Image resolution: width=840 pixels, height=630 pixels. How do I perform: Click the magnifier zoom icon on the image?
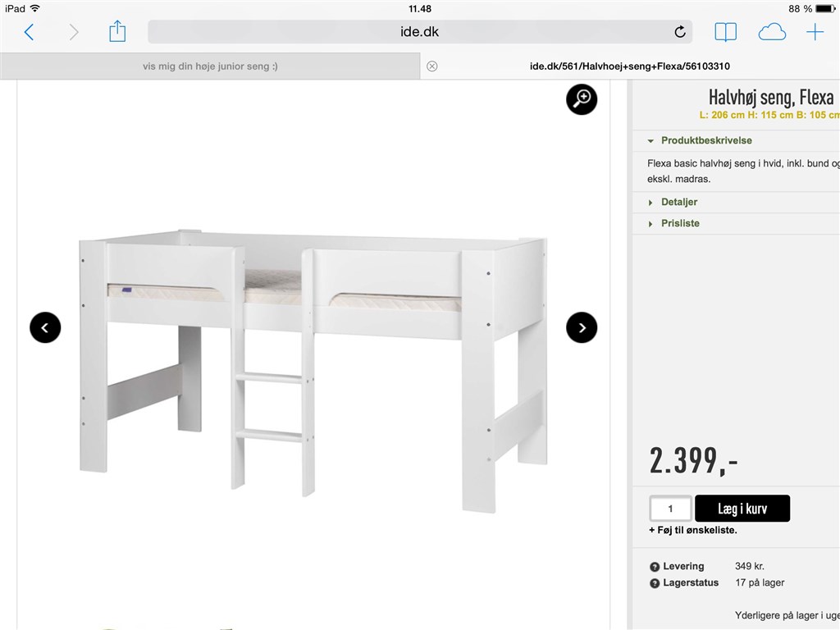click(582, 99)
